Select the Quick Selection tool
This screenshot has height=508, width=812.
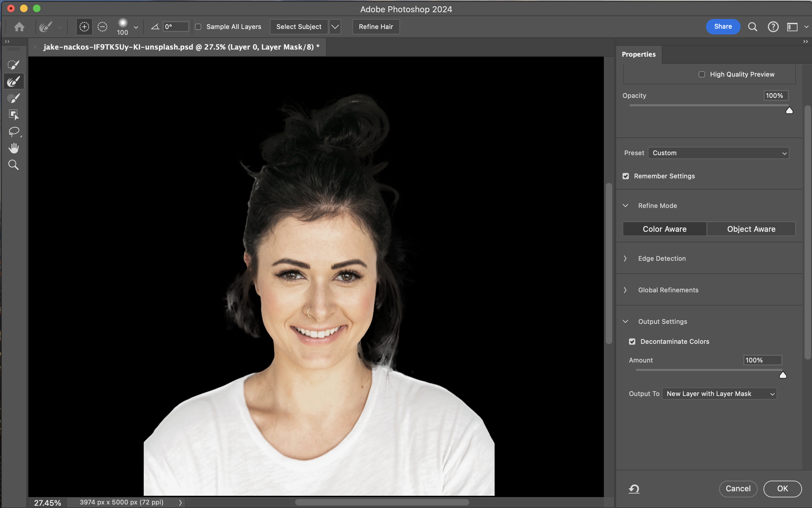pyautogui.click(x=14, y=64)
